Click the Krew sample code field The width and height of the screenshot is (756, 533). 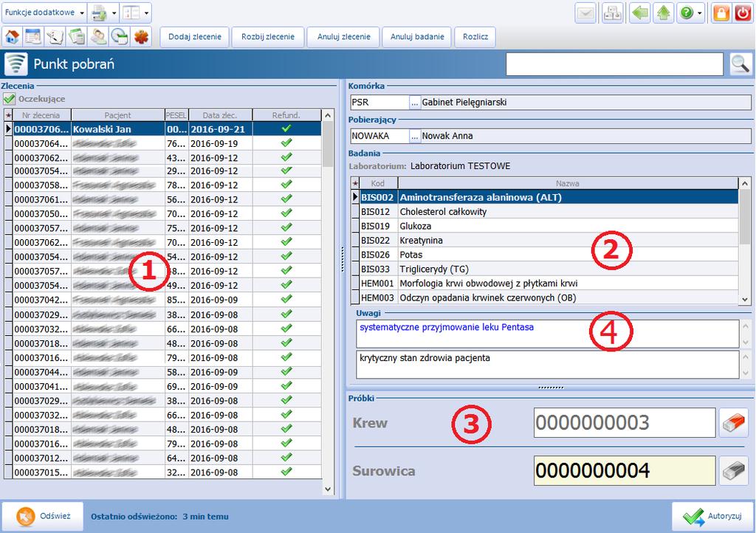pyautogui.click(x=625, y=423)
